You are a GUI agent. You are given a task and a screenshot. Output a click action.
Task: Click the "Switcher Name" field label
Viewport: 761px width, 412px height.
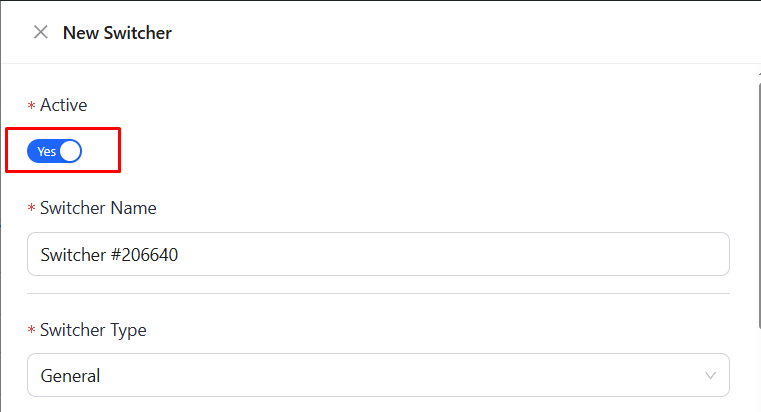point(98,208)
